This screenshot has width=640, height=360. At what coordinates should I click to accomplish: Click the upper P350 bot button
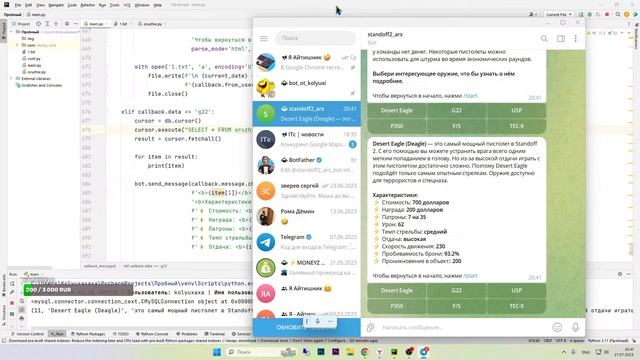click(x=397, y=126)
